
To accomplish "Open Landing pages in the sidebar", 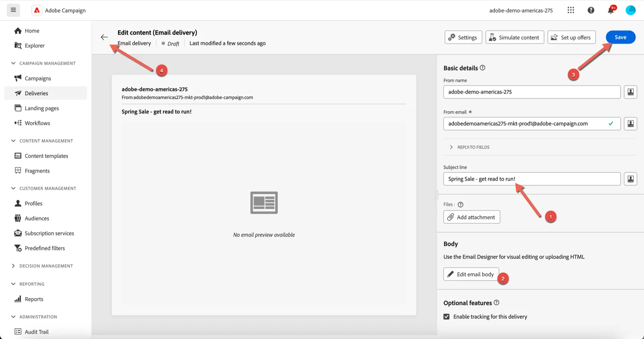I will pyautogui.click(x=45, y=108).
